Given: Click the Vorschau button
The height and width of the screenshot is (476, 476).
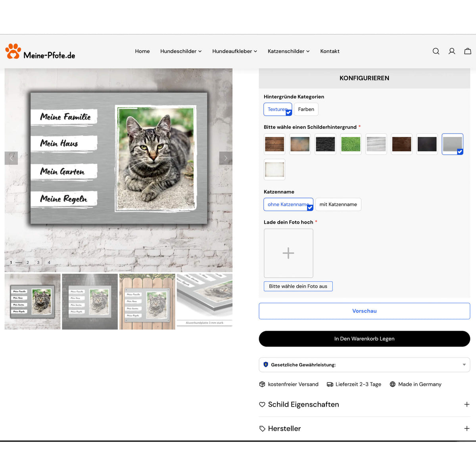Looking at the screenshot, I should pos(365,311).
